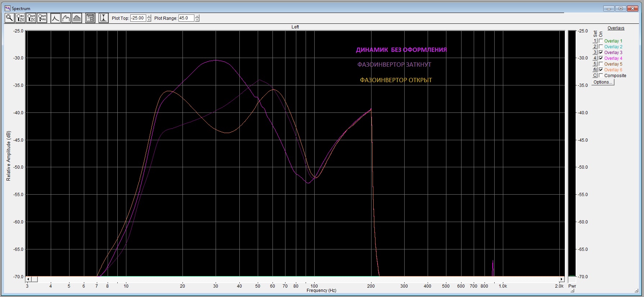The height and width of the screenshot is (297, 644).
Task: Uncheck the Overlay 3 checkbox
Action: tap(601, 53)
